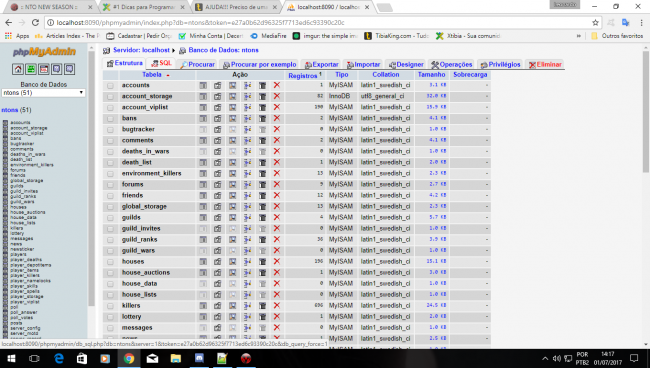Image resolution: width=650 pixels, height=368 pixels.
Task: Show hidden system tray icons arrow
Action: (545, 358)
